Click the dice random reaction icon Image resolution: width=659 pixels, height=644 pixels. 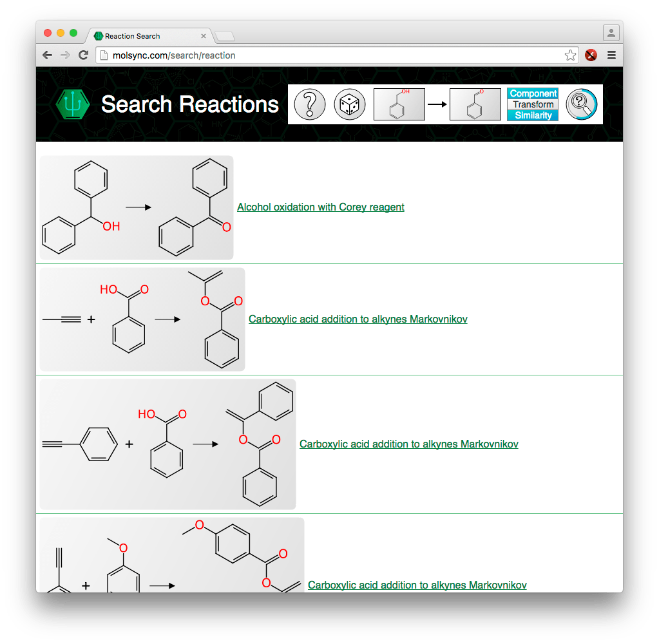coord(349,104)
